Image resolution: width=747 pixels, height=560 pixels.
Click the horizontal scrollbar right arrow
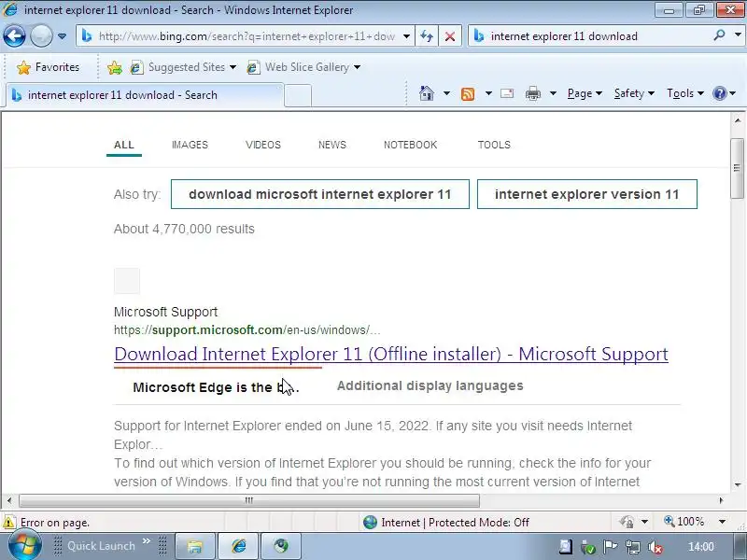721,500
